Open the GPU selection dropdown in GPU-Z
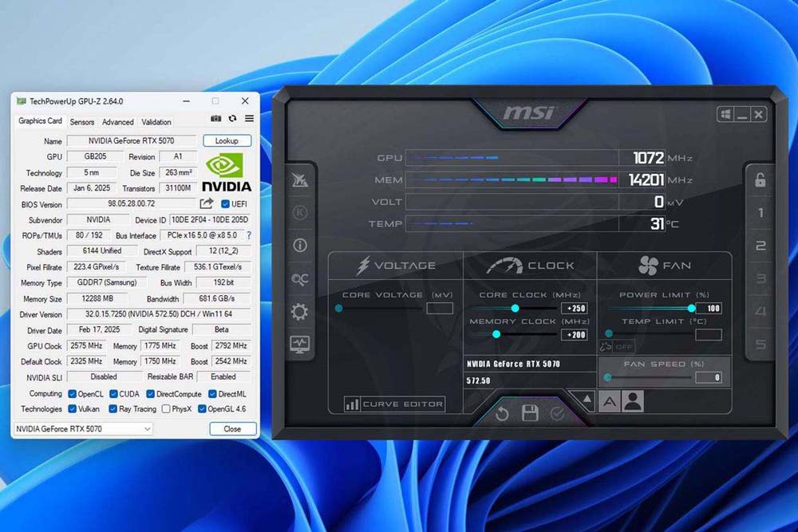The image size is (798, 532). click(x=83, y=429)
